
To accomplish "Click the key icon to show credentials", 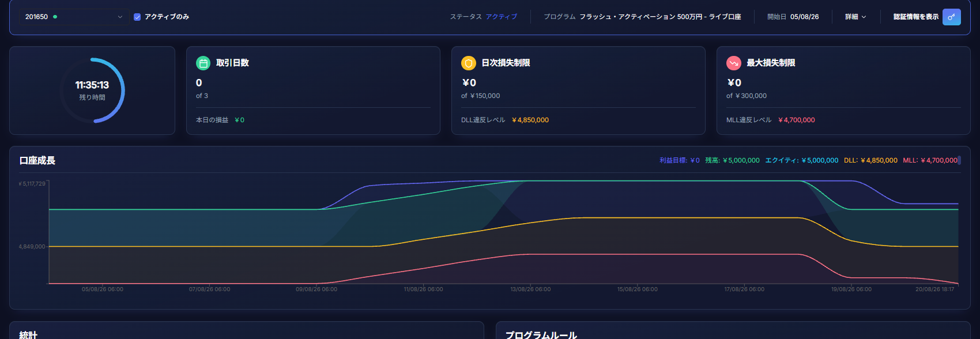I will point(952,17).
